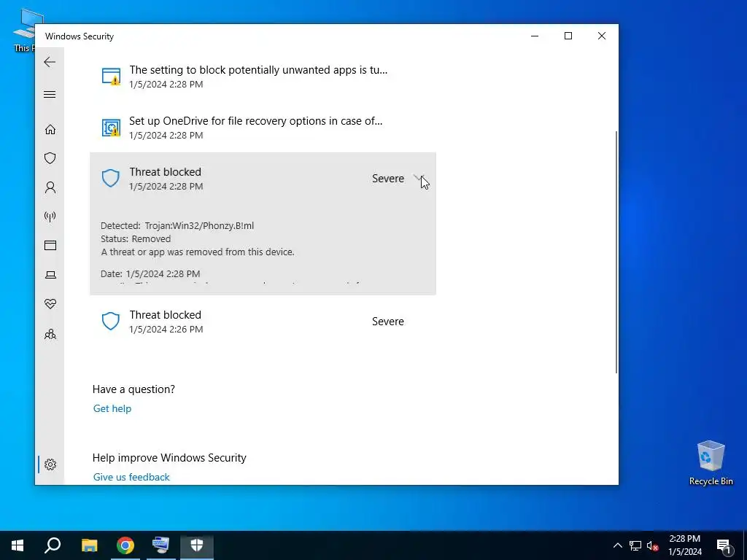Click the Severe label of 2:28 PM threat
The image size is (747, 560).
[x=388, y=179]
